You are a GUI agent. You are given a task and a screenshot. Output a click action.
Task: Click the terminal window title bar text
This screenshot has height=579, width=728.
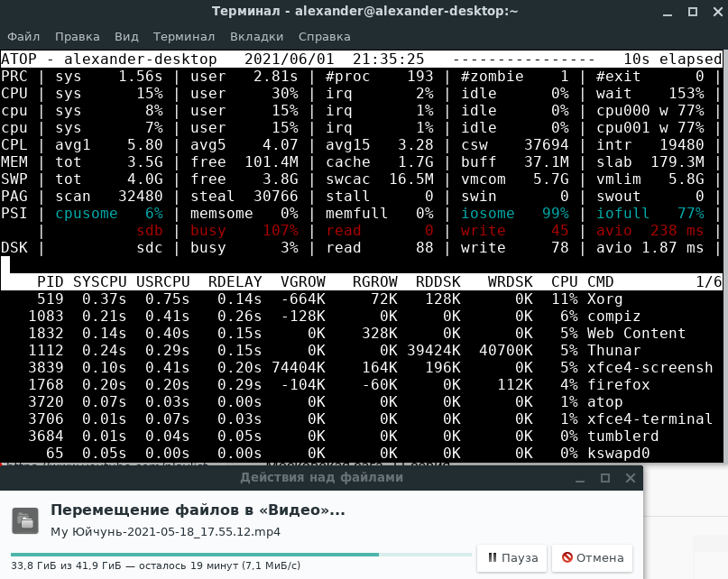coord(365,11)
